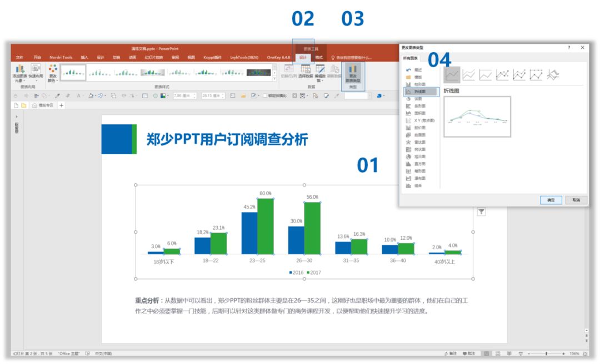The image size is (600, 364).
Task: Select 3-D line chart subtype icon
Action: click(x=553, y=74)
